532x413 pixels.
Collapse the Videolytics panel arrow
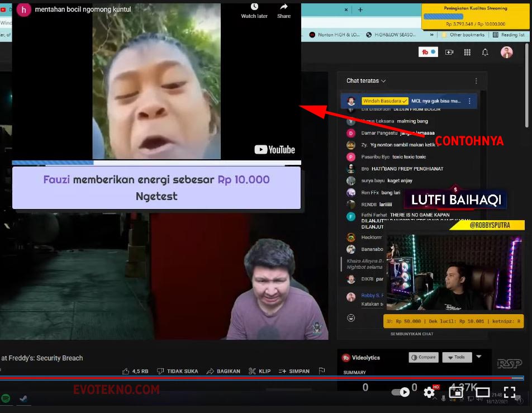coord(479,357)
